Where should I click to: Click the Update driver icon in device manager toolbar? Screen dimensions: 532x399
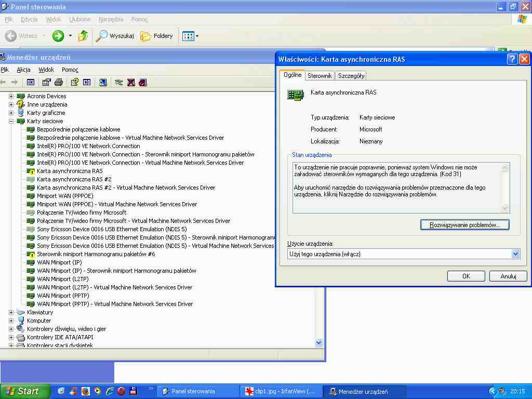click(x=118, y=82)
